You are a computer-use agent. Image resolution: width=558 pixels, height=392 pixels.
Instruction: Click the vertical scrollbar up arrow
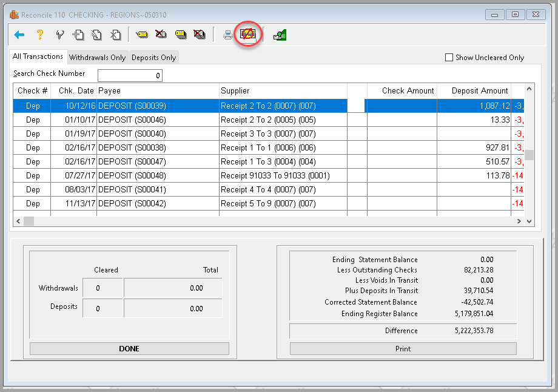(529, 89)
